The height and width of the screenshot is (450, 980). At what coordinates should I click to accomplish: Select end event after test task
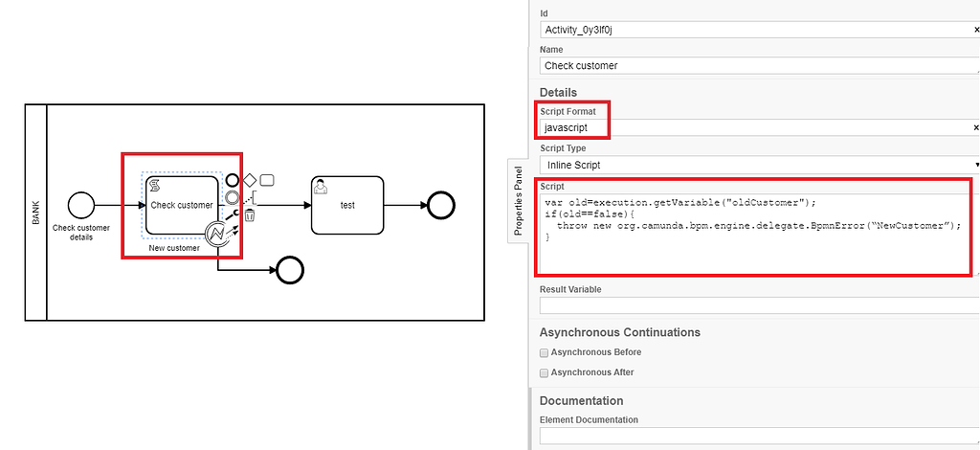(441, 205)
